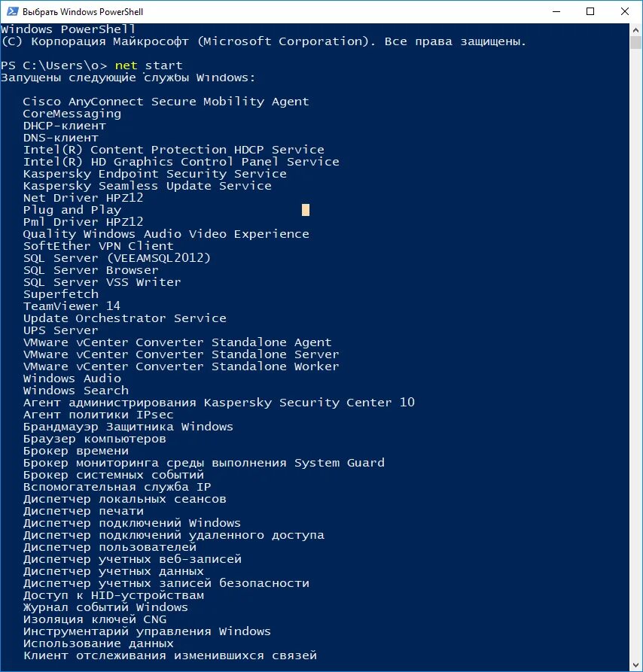Click 'Диспетчер локальных сеансов' line
Screen dimensions: 643x672
[x=125, y=499]
